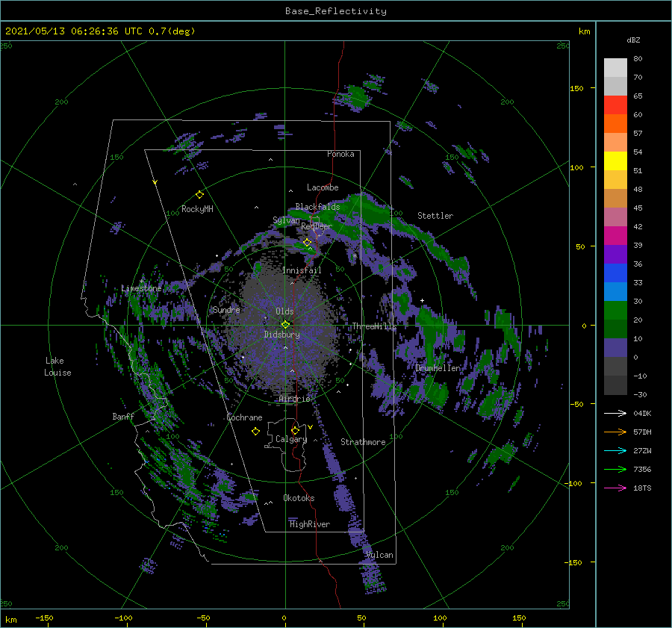
Task: Click the Okotoks town label
Action: [299, 498]
